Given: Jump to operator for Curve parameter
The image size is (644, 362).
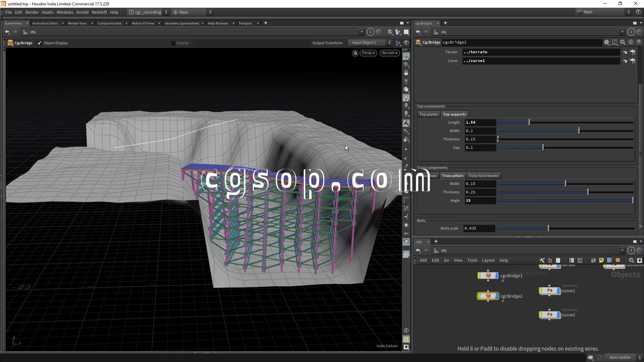Looking at the screenshot, I should [x=625, y=61].
